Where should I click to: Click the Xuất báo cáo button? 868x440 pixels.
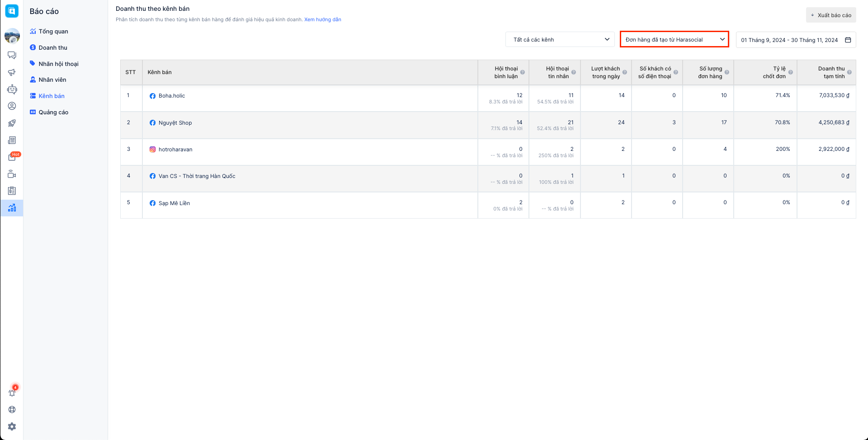coord(830,15)
